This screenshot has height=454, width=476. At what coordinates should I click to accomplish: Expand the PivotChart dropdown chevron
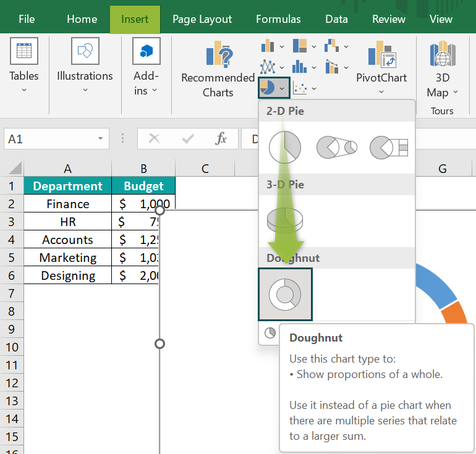coord(381,92)
